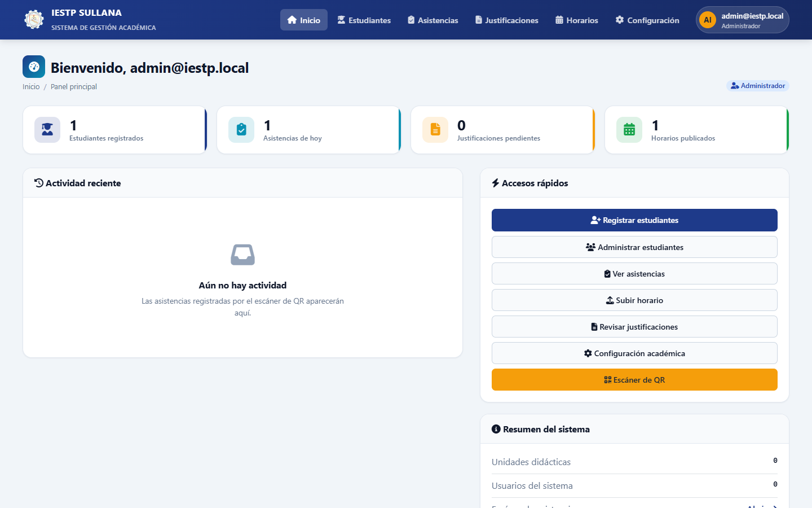Click the calendar icon in Horarios publicados card

pos(629,130)
